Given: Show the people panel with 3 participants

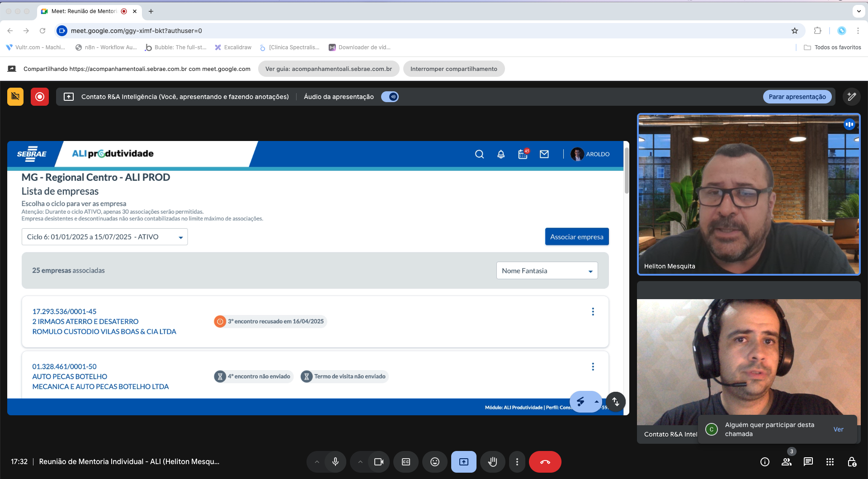Looking at the screenshot, I should click(787, 462).
